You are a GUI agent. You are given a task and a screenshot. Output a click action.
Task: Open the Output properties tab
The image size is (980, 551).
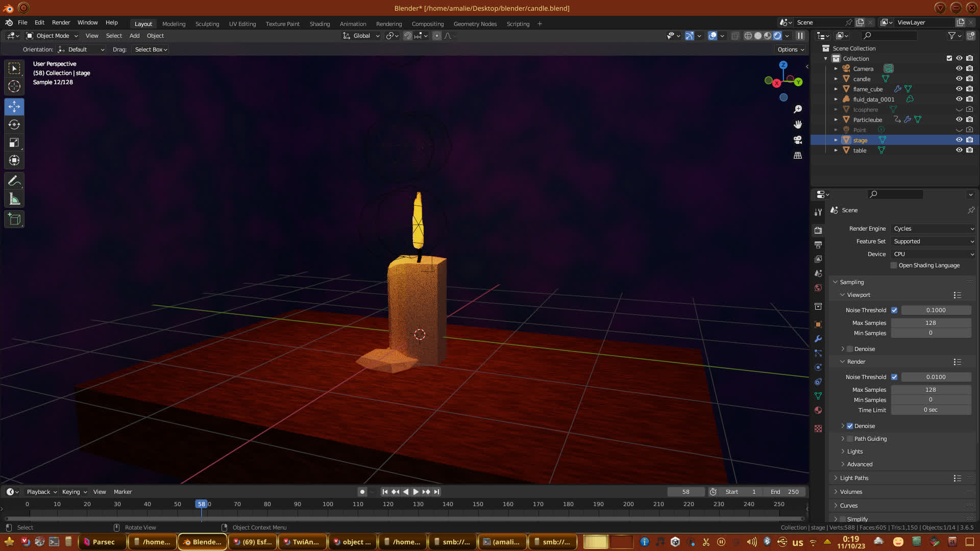(x=818, y=245)
